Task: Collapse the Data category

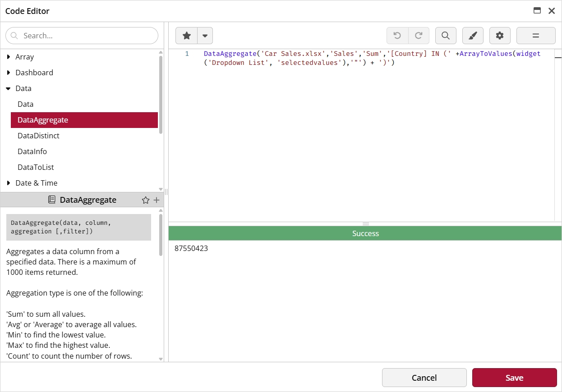Action: [x=9, y=88]
